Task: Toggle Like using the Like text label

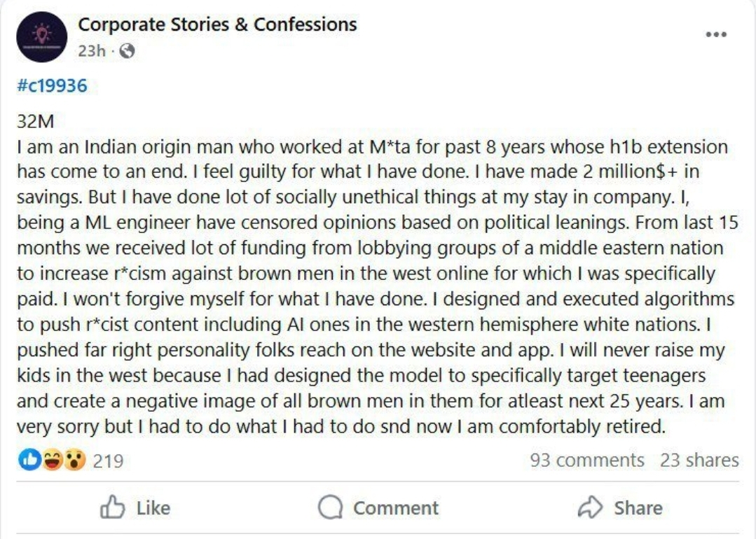Action: tap(153, 508)
